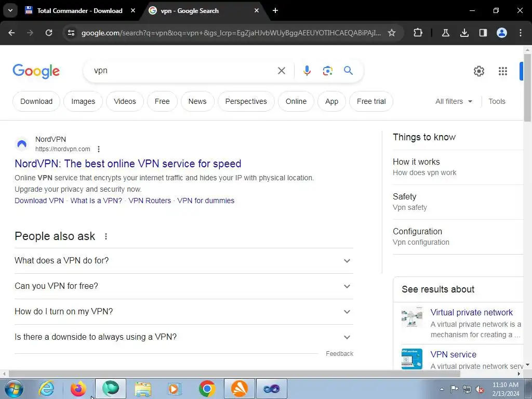Open media player taskbar icon
The height and width of the screenshot is (399, 532).
[x=175, y=389]
